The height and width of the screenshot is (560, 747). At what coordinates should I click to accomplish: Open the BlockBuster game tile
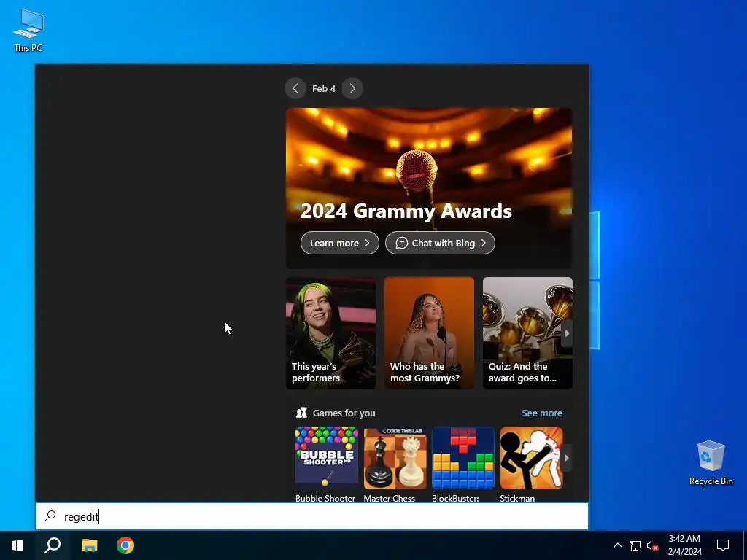point(463,464)
